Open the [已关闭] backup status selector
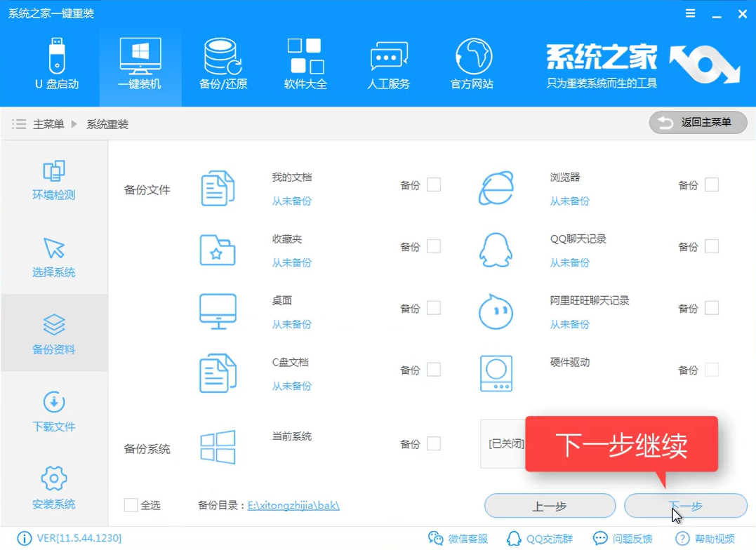Screen dimensions: 756x550 click(505, 443)
